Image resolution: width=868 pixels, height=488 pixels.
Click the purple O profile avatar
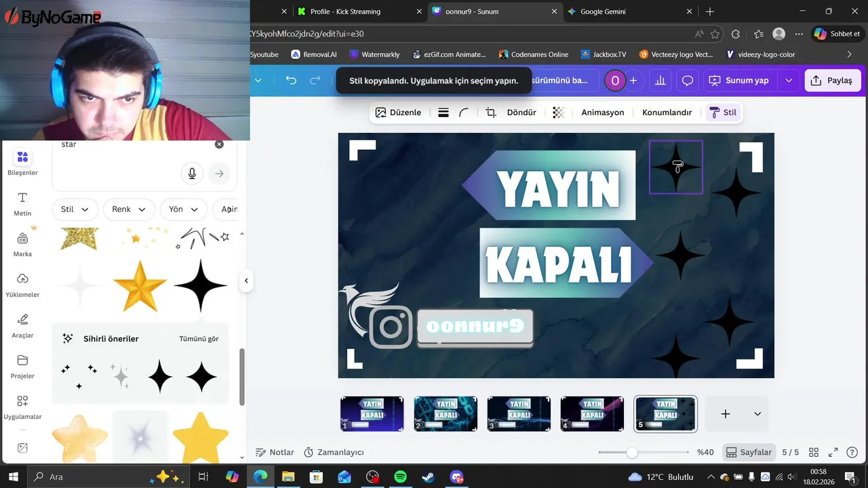pos(615,80)
